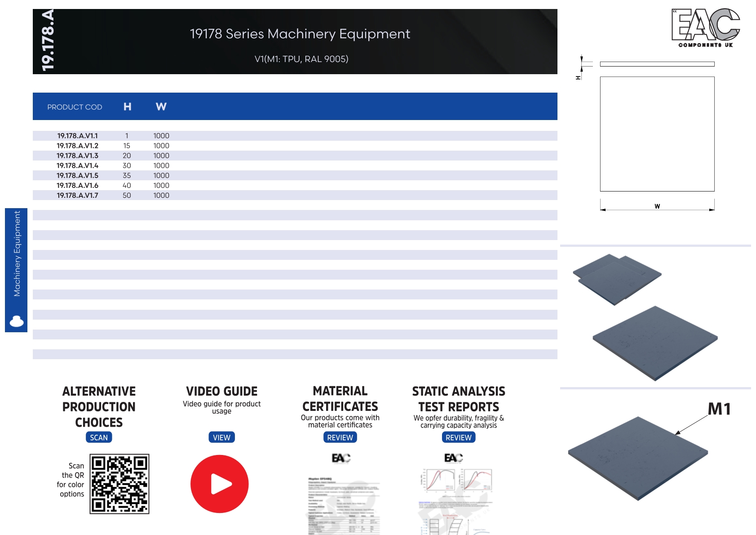This screenshot has height=535, width=756.
Task: Select product code 19.178.A.V1.1
Action: [77, 136]
